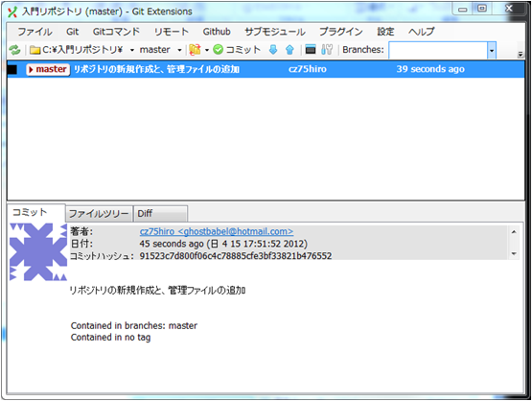Minimize the Git Extensions window

click(x=462, y=9)
